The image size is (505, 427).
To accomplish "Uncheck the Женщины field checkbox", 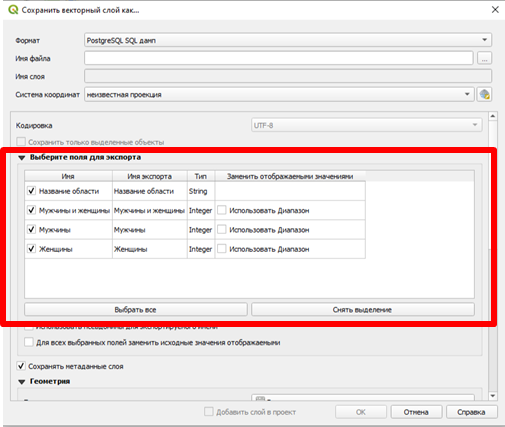I will pos(31,249).
